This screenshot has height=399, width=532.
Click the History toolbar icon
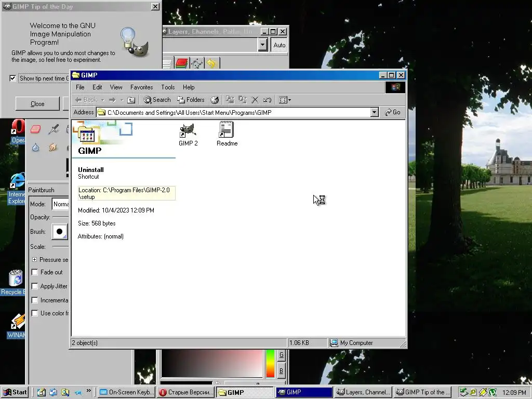[215, 100]
